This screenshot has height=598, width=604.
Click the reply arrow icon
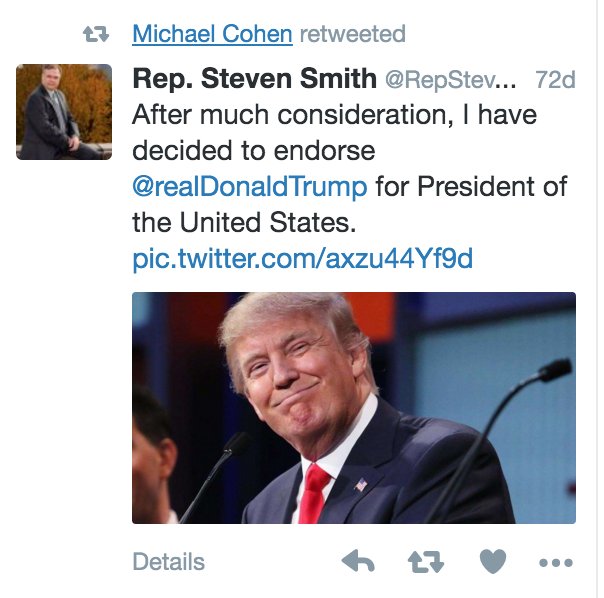(358, 561)
